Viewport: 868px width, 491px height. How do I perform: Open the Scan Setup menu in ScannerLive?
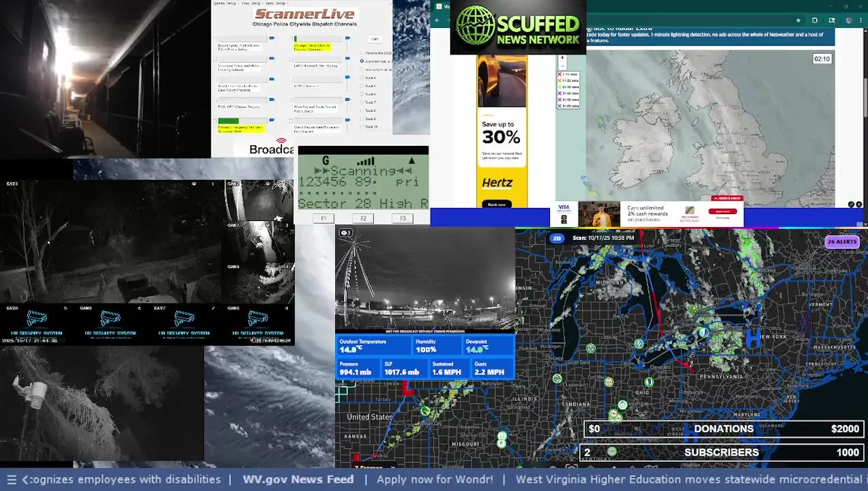pos(251,3)
